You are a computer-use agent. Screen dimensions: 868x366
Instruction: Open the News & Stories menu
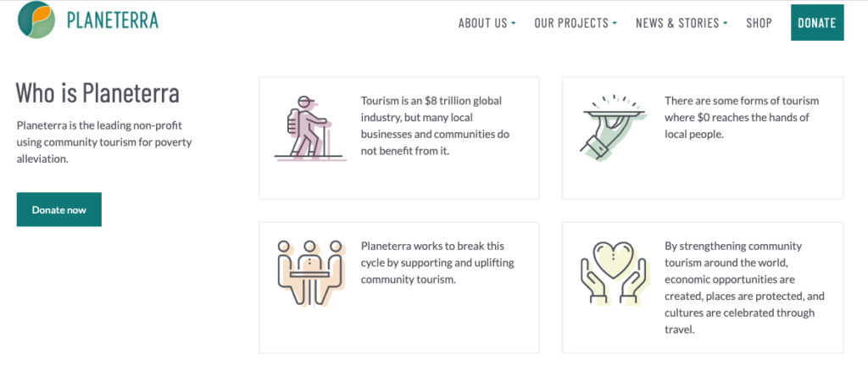pyautogui.click(x=677, y=23)
